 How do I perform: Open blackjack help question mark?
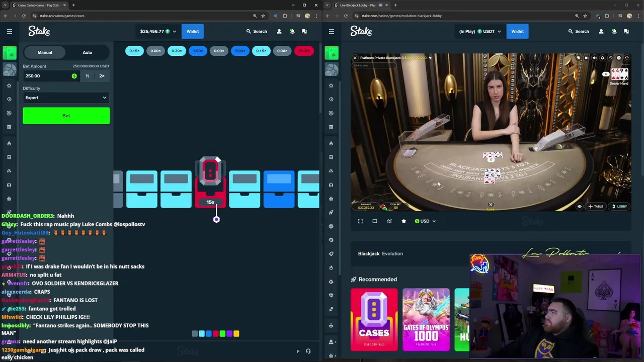tap(619, 58)
